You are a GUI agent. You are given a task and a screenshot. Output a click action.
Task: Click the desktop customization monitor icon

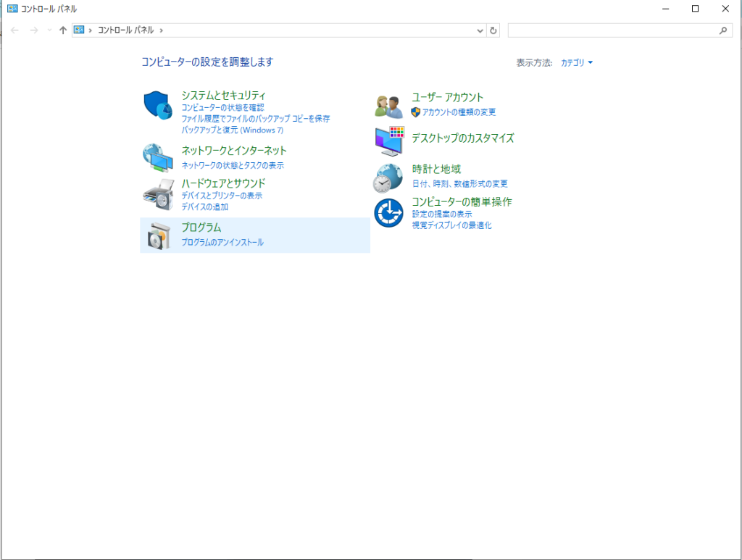(x=389, y=141)
